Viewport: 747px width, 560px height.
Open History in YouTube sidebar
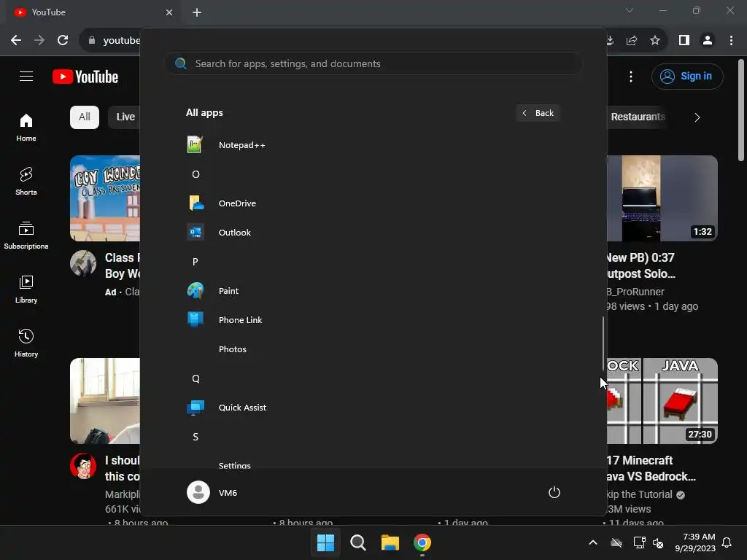coord(26,343)
